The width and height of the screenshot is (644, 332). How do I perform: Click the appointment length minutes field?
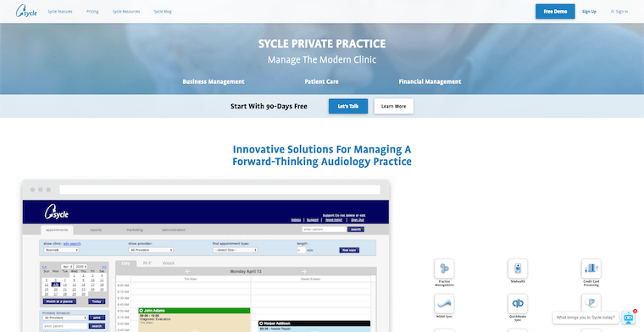(302, 250)
